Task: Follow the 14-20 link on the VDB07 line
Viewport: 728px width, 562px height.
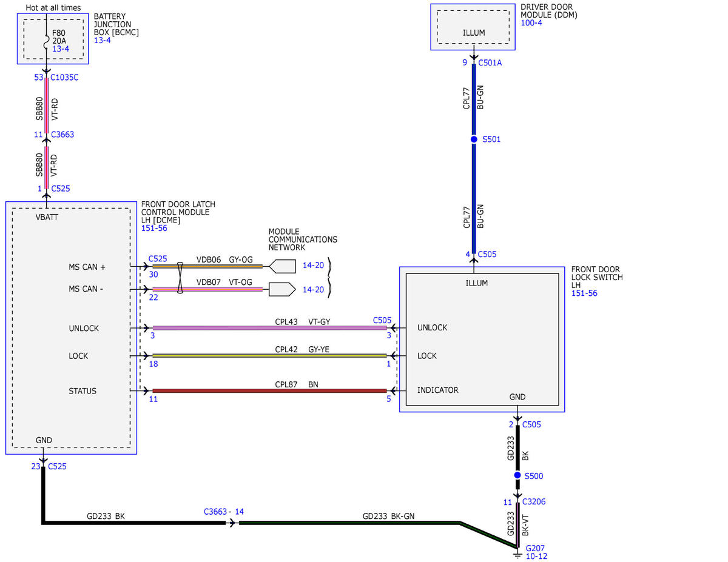Action: tap(313, 290)
